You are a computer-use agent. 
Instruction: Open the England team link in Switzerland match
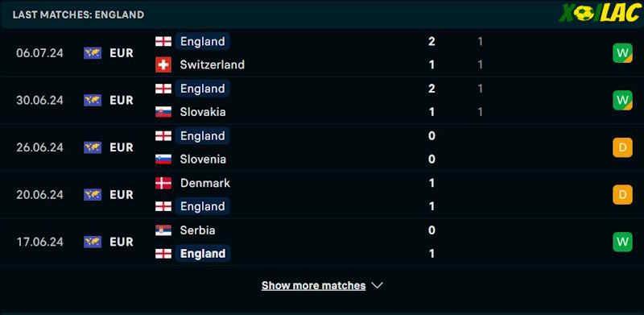203,42
